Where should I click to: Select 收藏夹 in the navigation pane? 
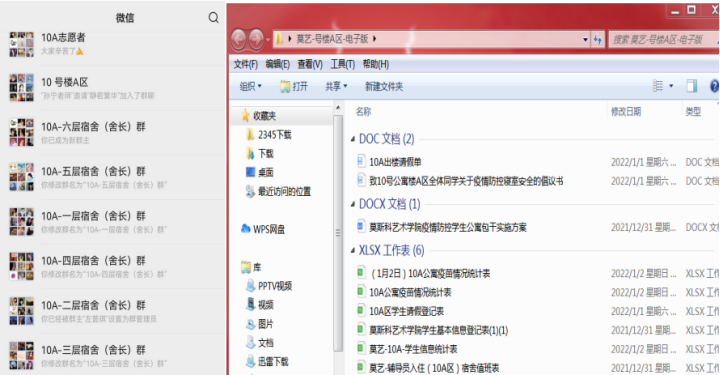[259, 116]
